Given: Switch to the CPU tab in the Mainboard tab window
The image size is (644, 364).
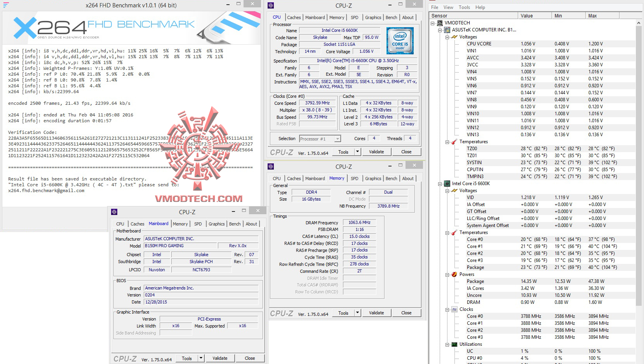Looking at the screenshot, I should [x=120, y=224].
